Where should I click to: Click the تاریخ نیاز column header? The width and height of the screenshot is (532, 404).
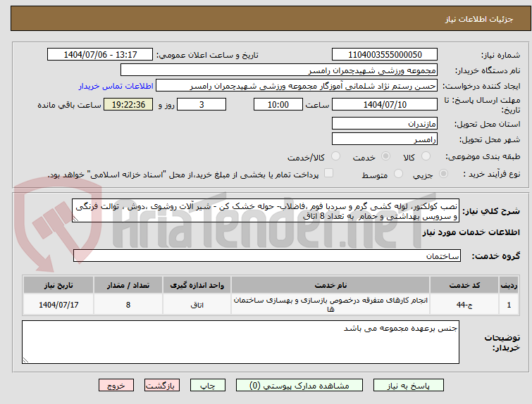(58, 285)
